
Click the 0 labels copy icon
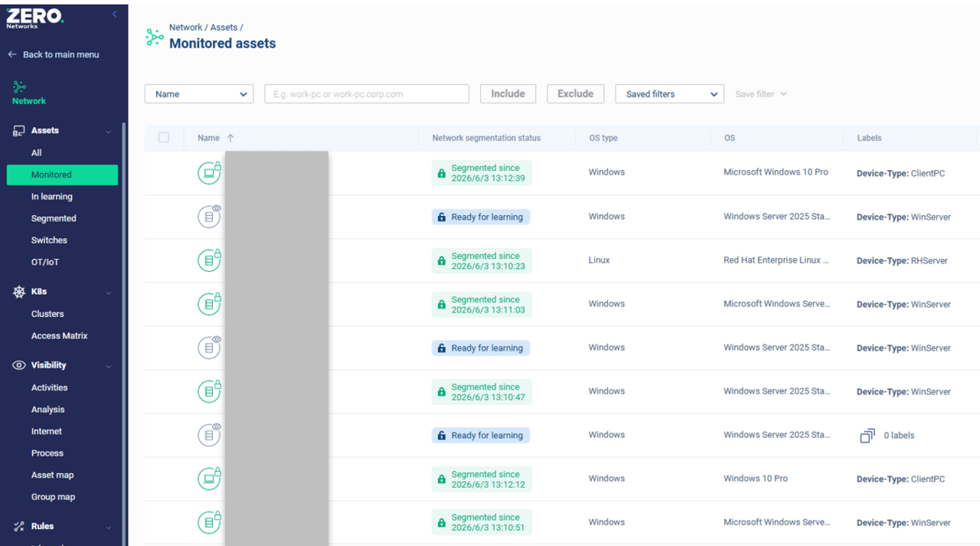(x=867, y=436)
